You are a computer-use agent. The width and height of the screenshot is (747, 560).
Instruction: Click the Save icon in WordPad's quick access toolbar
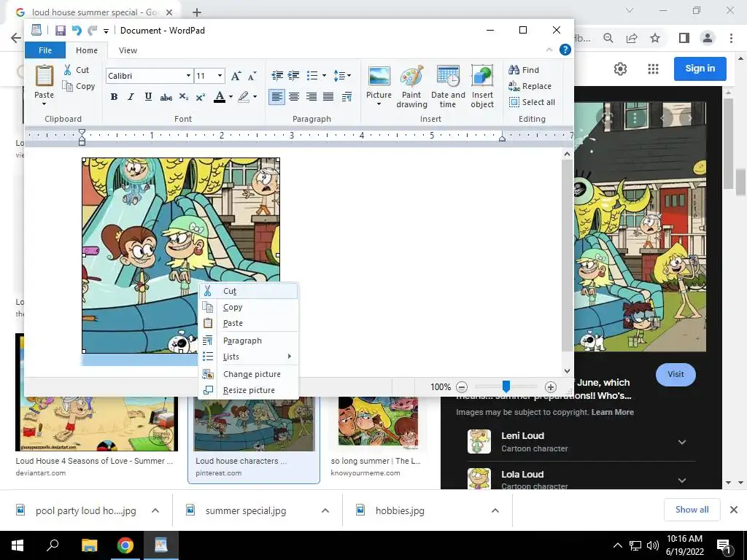click(x=60, y=31)
